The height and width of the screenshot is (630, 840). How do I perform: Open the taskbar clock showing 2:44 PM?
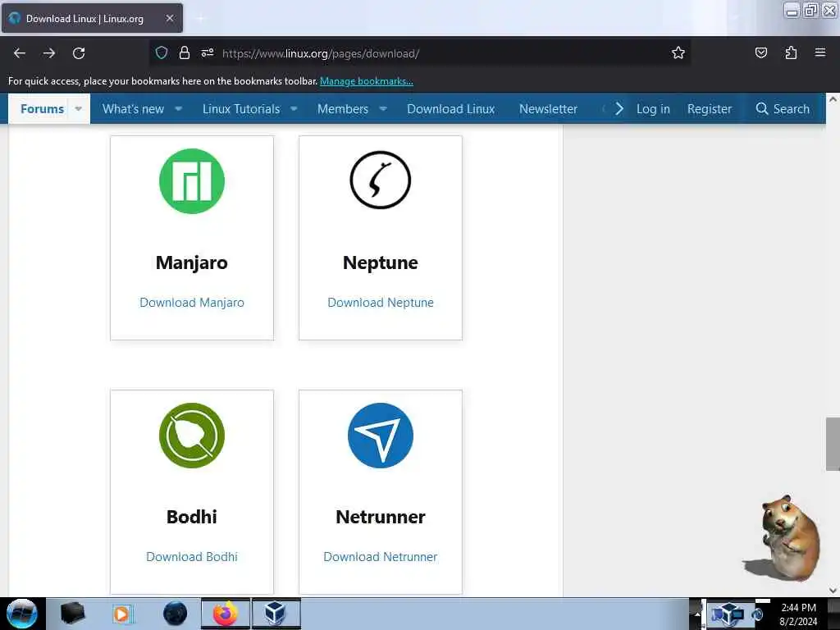[798, 614]
